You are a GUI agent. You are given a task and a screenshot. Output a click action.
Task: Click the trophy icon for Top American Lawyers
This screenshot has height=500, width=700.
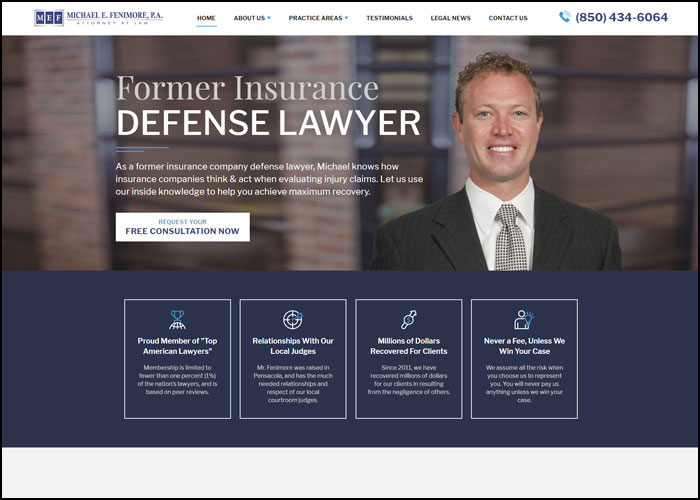177,319
